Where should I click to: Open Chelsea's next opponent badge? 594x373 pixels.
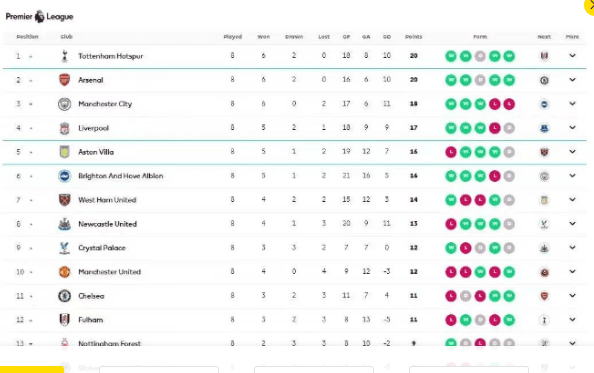coord(544,296)
